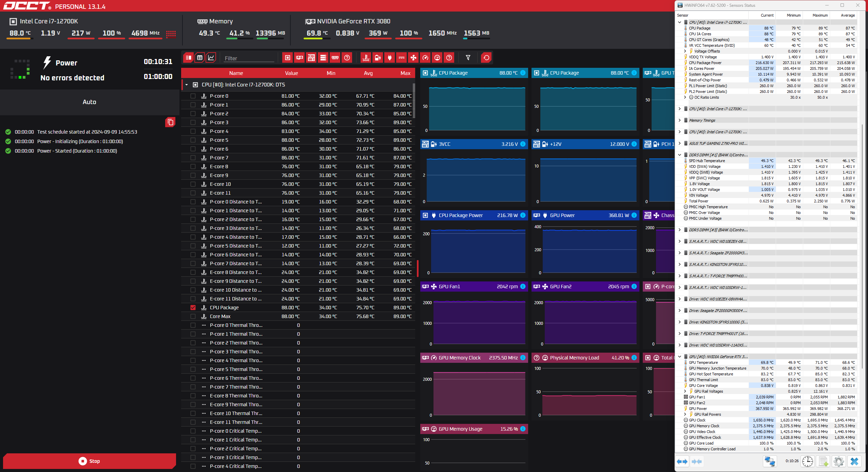Show power sensors using the plug icon
Viewport: 868px width, 472px height.
(x=390, y=58)
